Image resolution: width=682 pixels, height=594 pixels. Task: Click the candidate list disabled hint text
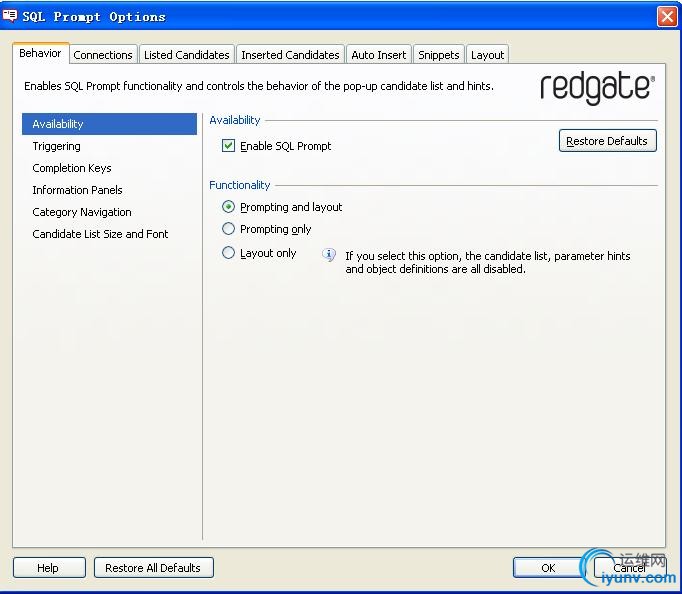click(x=488, y=262)
